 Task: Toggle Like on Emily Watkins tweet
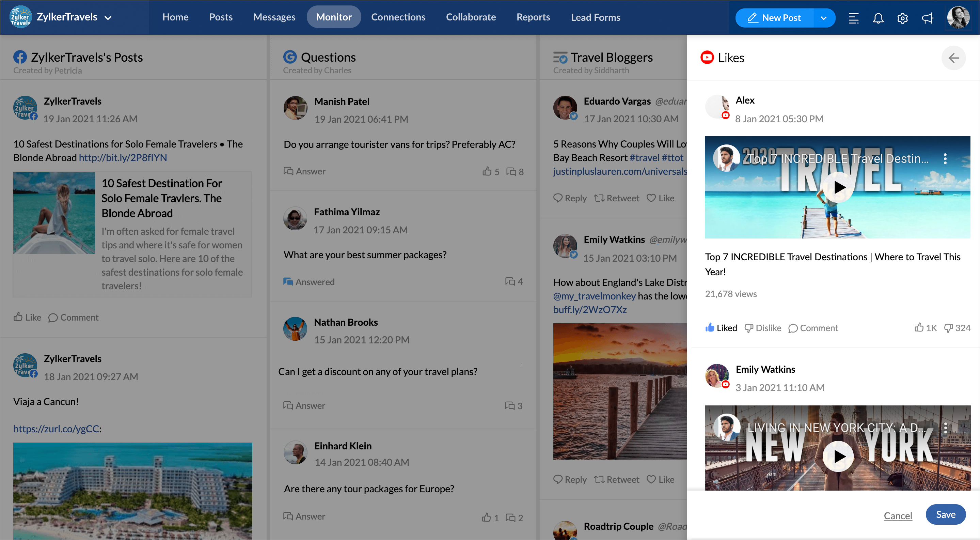click(661, 479)
